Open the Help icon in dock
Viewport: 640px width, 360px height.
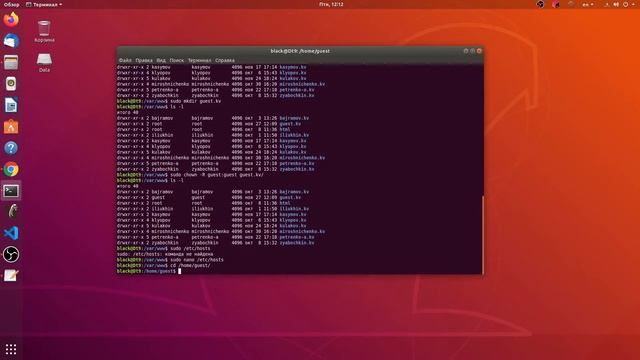pyautogui.click(x=11, y=148)
